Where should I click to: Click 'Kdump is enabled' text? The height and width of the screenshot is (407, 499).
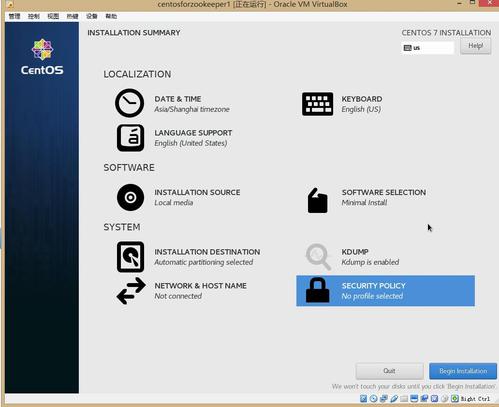370,262
